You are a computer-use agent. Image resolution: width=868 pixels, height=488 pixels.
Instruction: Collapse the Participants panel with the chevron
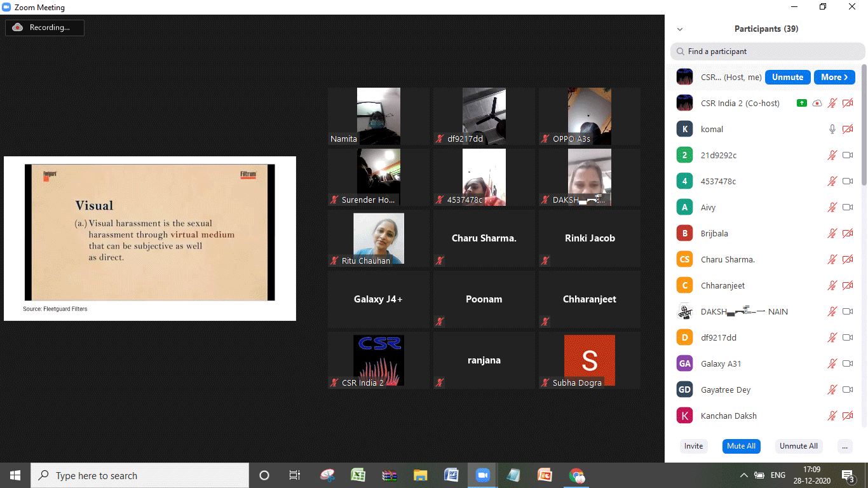point(680,29)
